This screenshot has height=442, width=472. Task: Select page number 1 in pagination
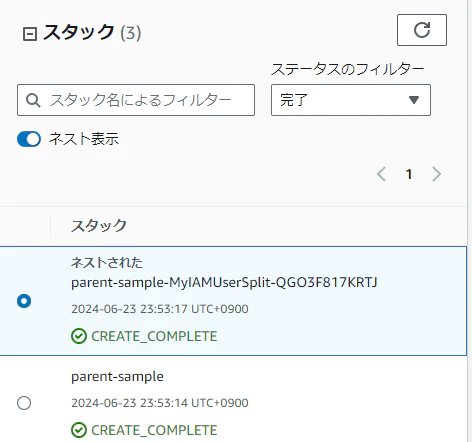click(409, 174)
